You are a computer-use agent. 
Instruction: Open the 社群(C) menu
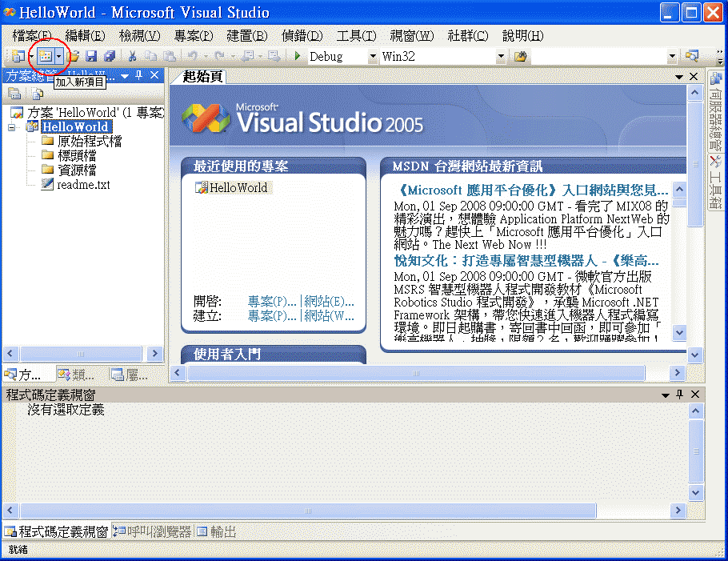[468, 36]
